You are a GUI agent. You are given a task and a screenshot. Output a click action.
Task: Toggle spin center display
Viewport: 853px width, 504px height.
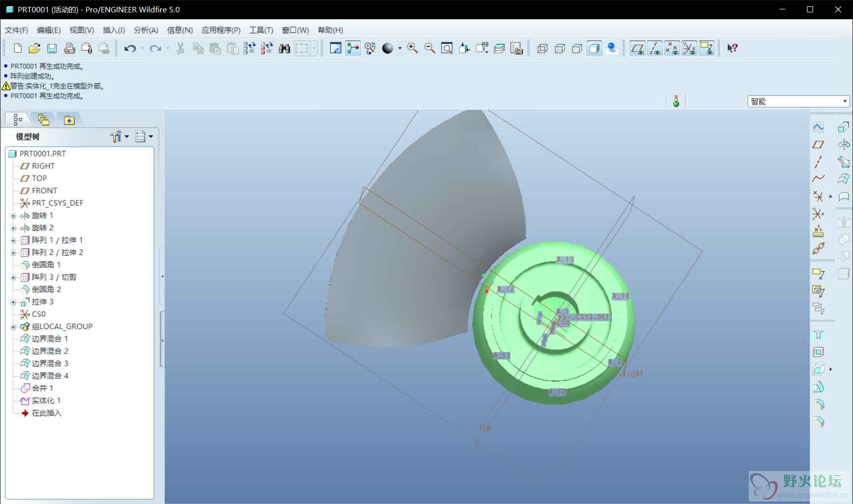353,48
